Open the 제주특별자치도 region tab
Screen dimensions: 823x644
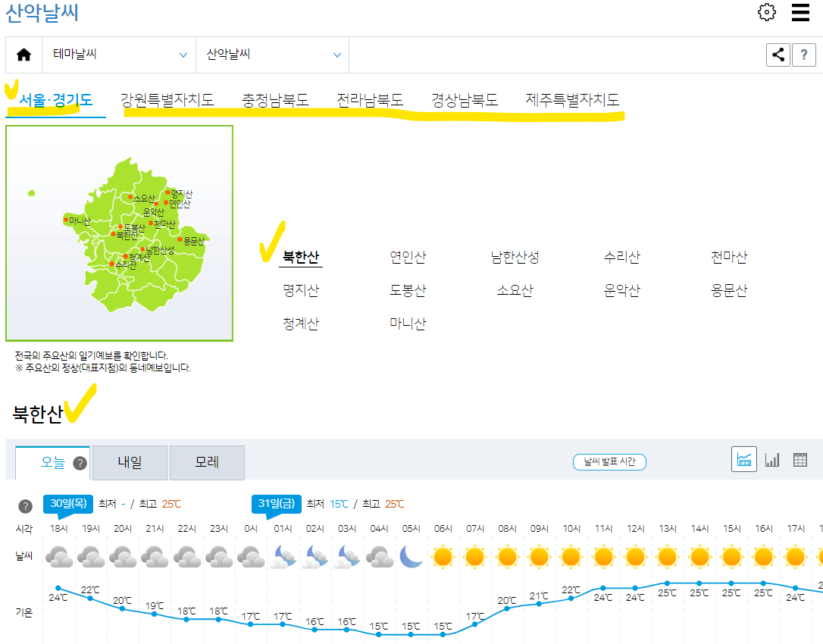572,99
